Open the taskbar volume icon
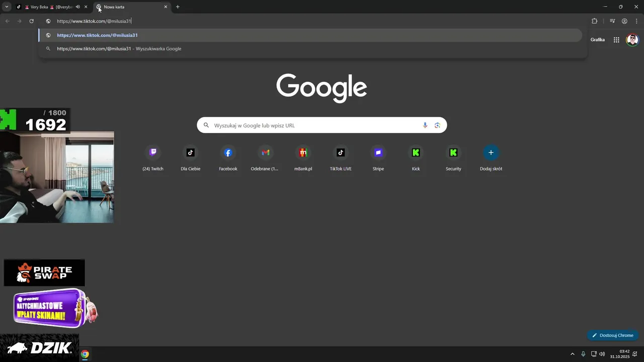644x362 pixels. [602, 354]
